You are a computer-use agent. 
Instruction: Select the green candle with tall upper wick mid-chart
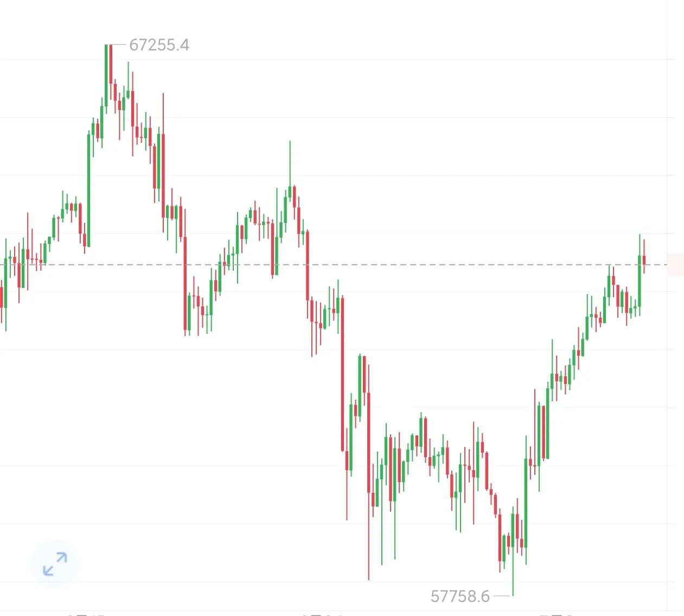pos(290,182)
